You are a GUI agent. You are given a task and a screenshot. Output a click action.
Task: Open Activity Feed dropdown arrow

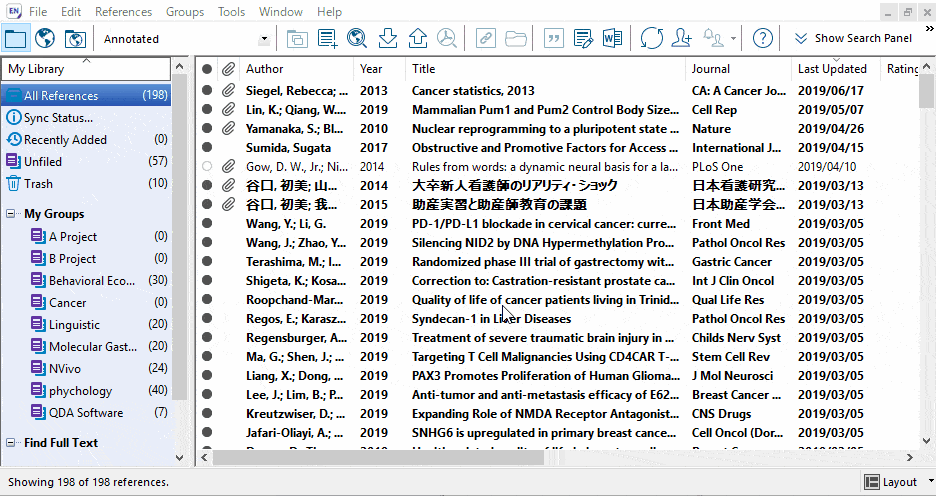click(x=733, y=39)
